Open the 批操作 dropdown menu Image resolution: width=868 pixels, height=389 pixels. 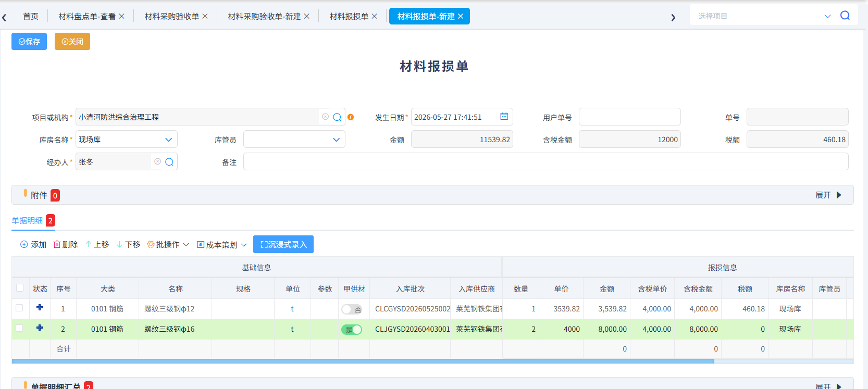click(x=168, y=244)
